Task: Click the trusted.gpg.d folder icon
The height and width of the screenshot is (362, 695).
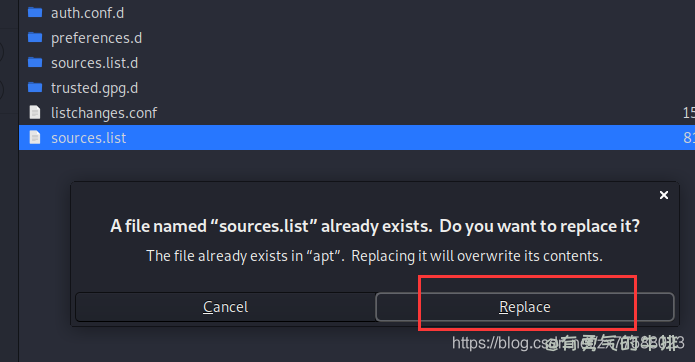Action: click(x=35, y=87)
